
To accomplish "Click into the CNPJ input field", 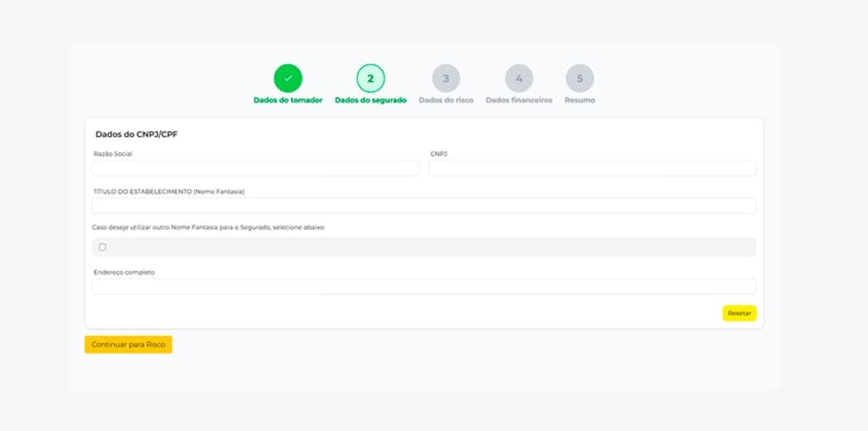I will [x=592, y=168].
